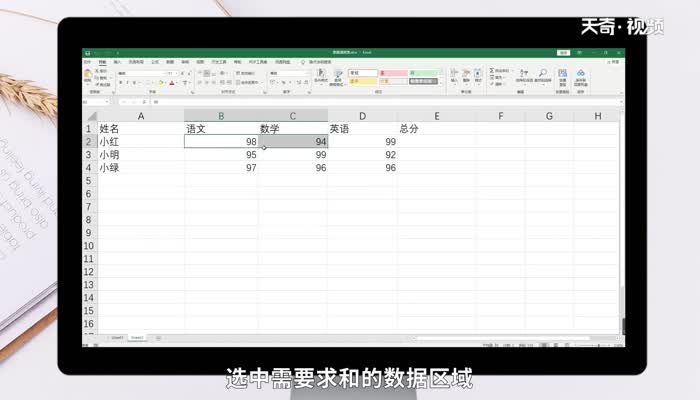Click the Wrap Text button

[x=245, y=73]
